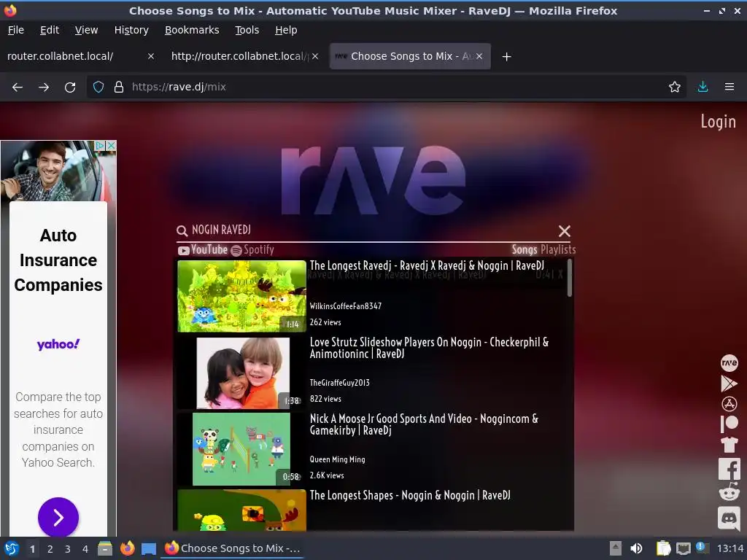Select the YouTube source tab
The image size is (747, 560).
coord(203,249)
